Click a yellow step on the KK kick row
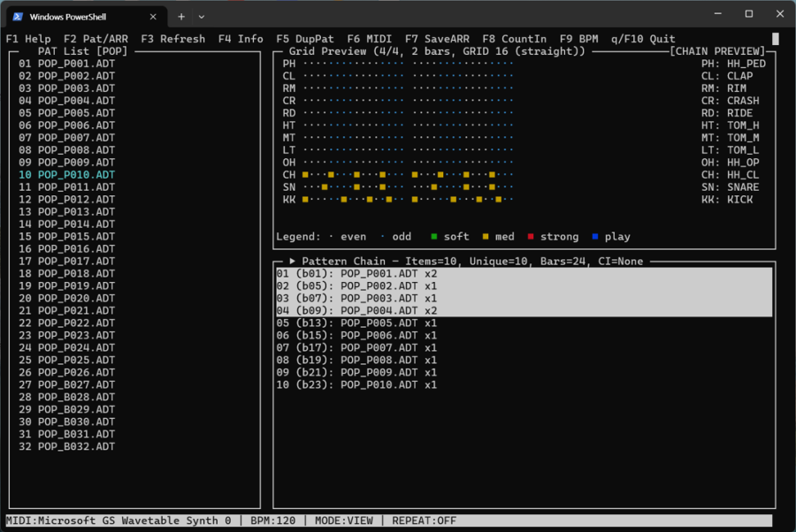796x532 pixels. pos(305,200)
